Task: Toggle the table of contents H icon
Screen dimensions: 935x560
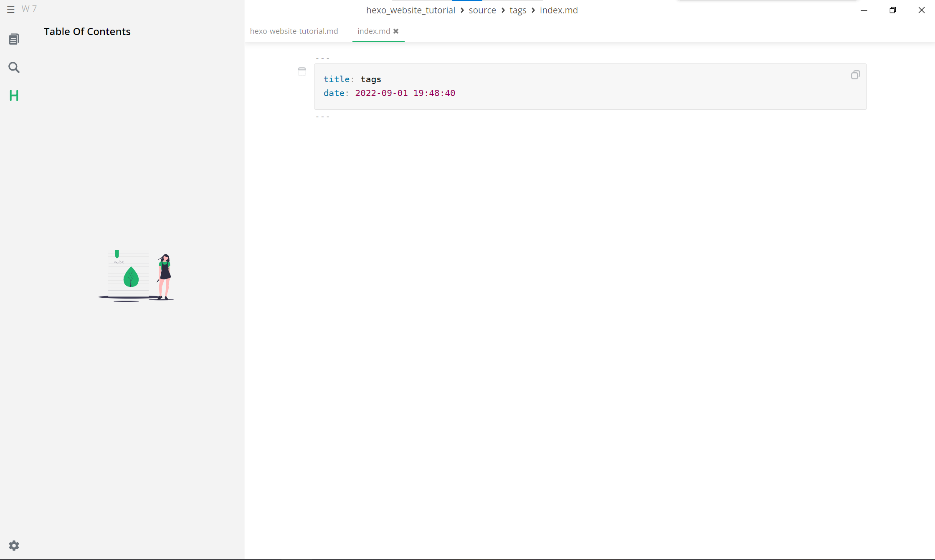Action: click(x=14, y=96)
